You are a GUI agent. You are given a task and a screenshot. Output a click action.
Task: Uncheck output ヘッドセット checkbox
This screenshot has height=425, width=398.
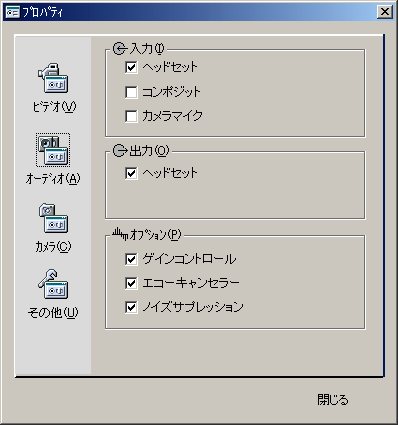coord(131,173)
